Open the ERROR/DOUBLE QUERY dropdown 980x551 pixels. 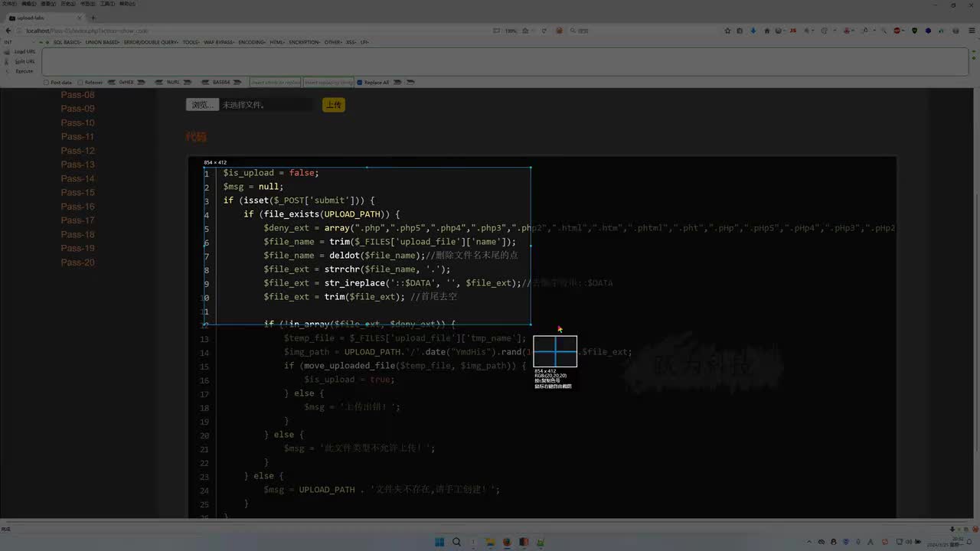click(152, 42)
